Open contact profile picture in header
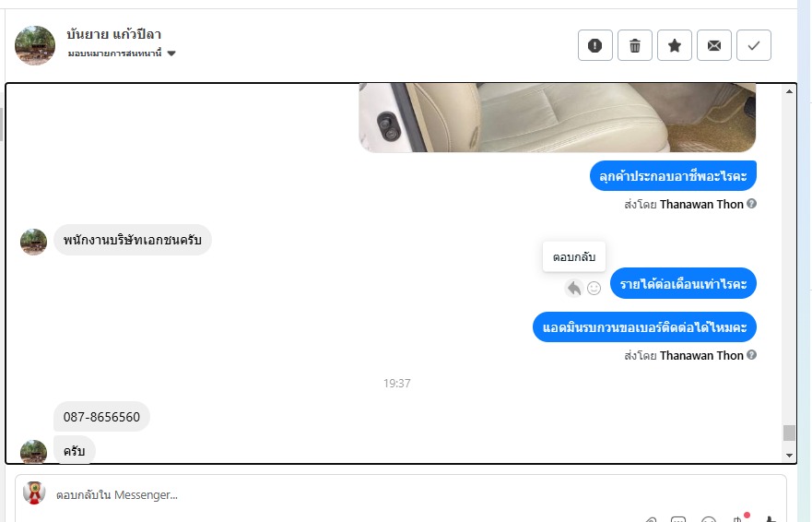 coord(35,45)
